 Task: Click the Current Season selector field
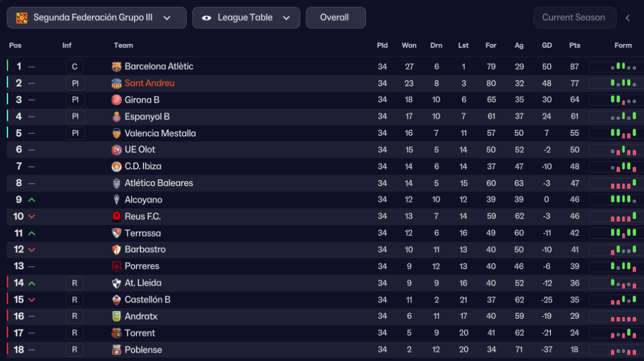tap(574, 18)
